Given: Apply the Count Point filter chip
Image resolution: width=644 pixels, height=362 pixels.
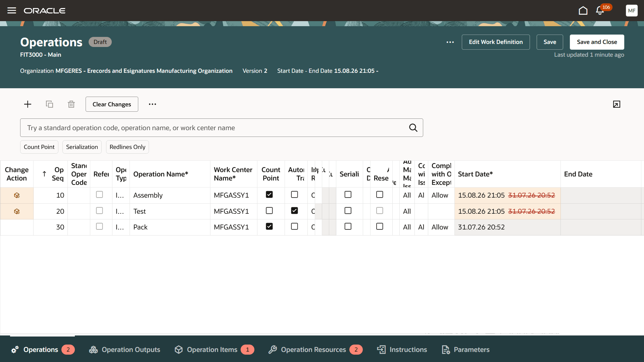Looking at the screenshot, I should pos(39,147).
